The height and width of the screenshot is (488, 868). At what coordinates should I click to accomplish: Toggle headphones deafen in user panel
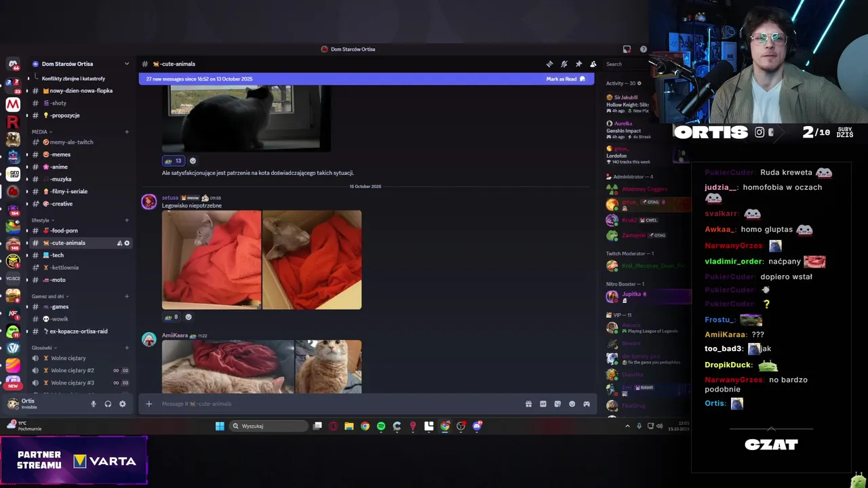[108, 404]
